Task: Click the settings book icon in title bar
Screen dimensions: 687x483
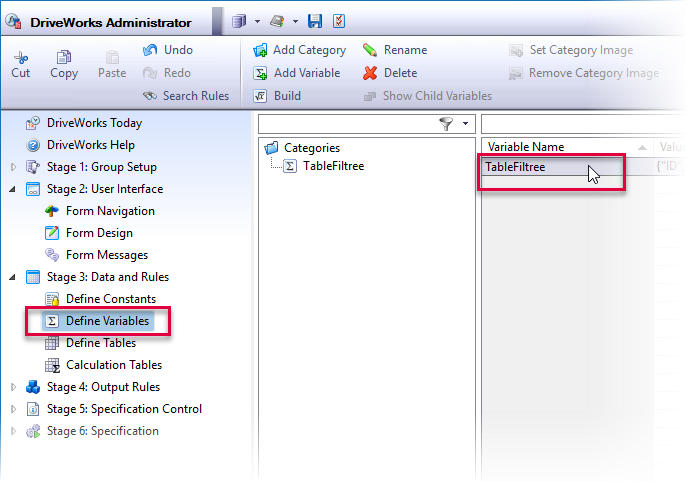Action: point(277,21)
